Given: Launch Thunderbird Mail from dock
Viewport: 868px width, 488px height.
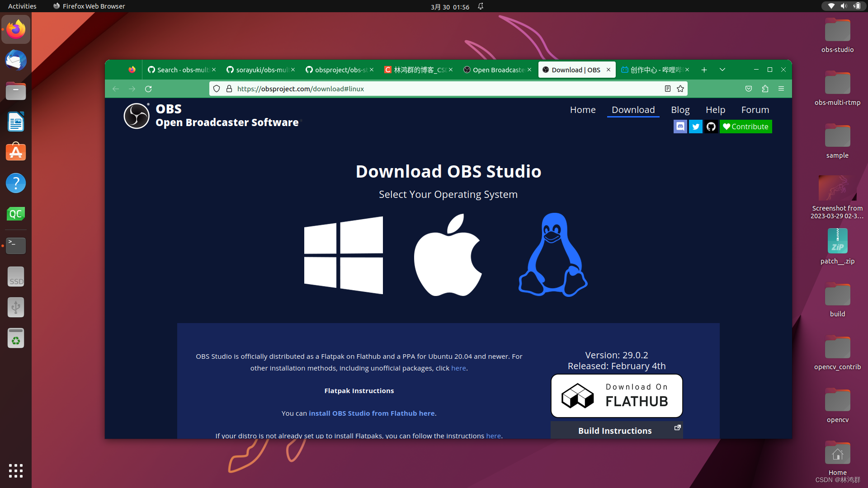Looking at the screenshot, I should click(16, 61).
